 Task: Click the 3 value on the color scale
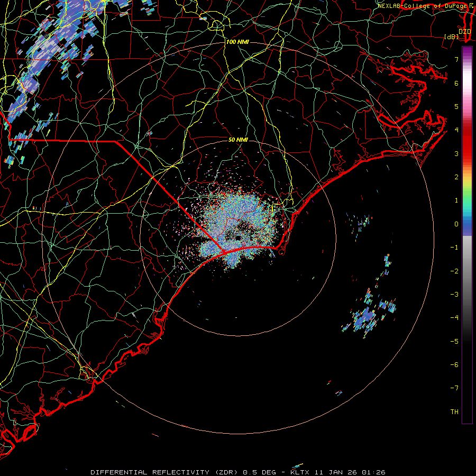coord(456,153)
